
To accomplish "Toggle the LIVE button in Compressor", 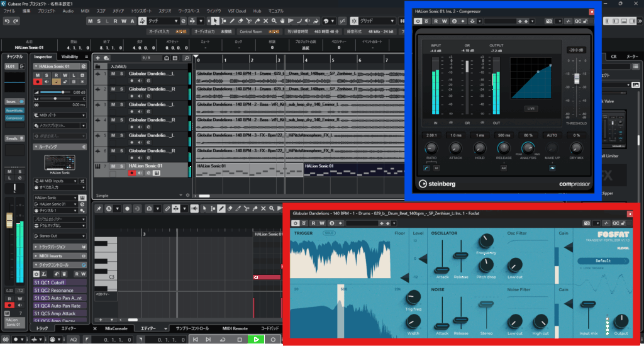I will click(531, 108).
